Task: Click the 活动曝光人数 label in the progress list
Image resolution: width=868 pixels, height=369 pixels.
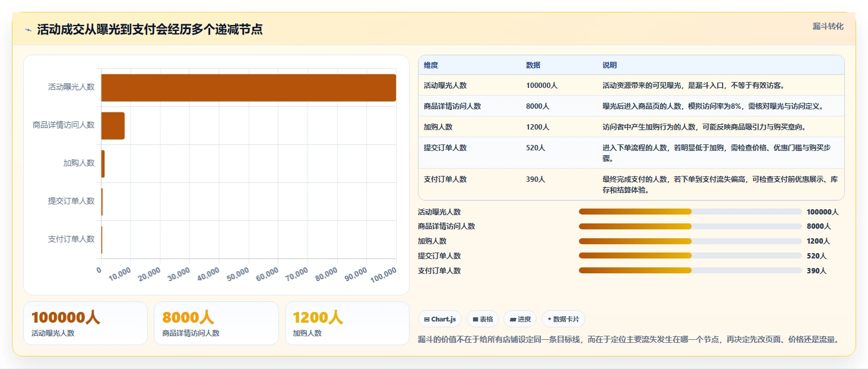Action: click(439, 212)
